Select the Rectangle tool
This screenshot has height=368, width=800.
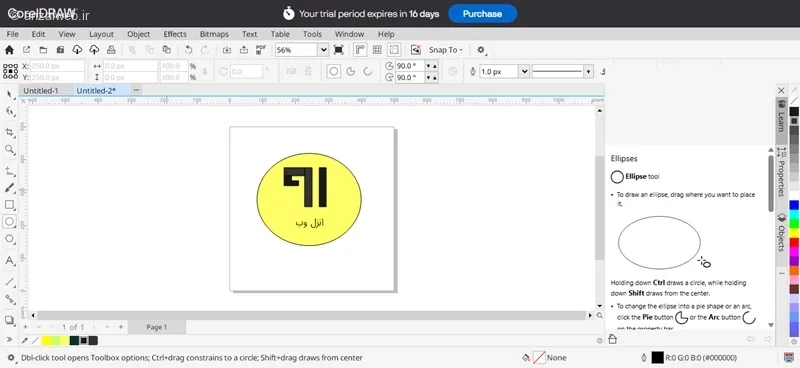coord(9,205)
